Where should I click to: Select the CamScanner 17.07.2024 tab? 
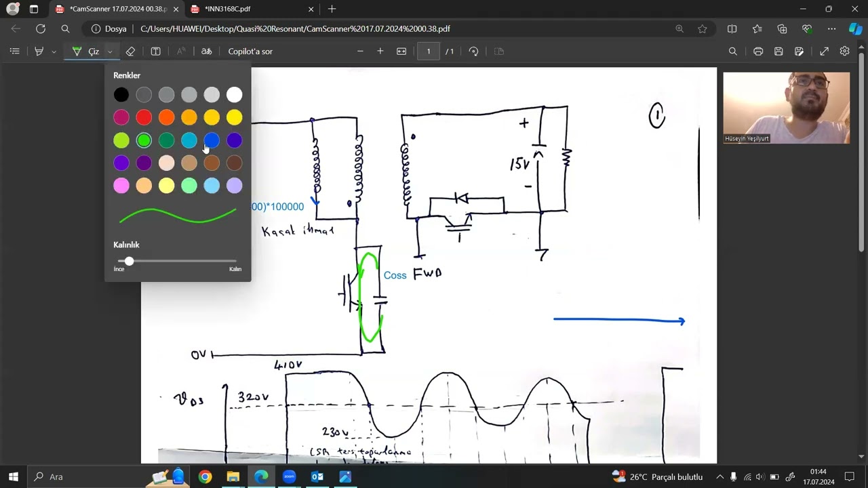pyautogui.click(x=117, y=9)
